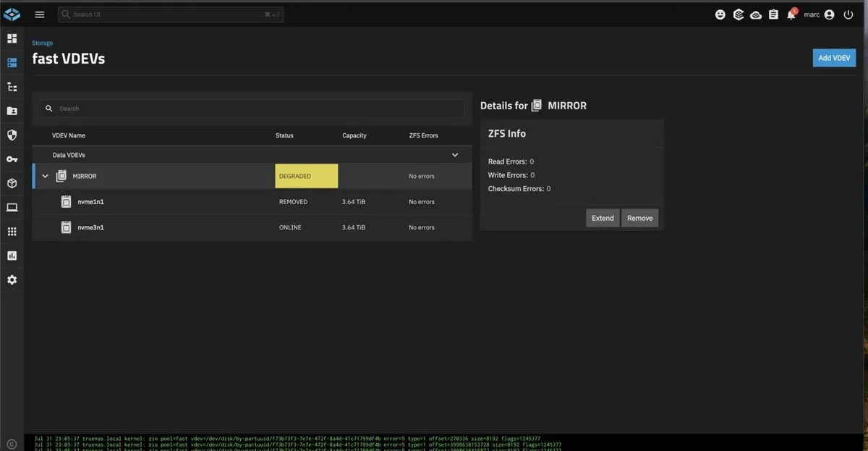Open the cube icon in sidebar

12,183
